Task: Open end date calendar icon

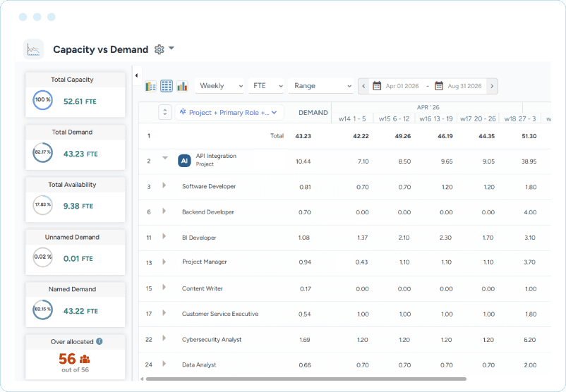Action: pyautogui.click(x=439, y=86)
